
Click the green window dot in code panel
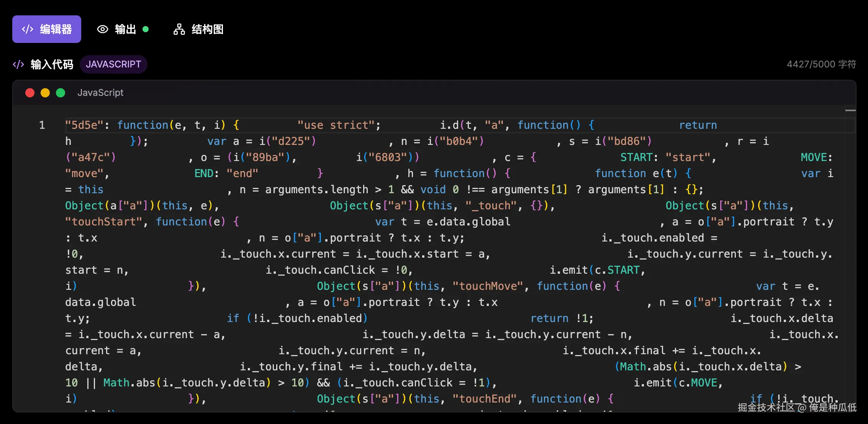pos(61,93)
